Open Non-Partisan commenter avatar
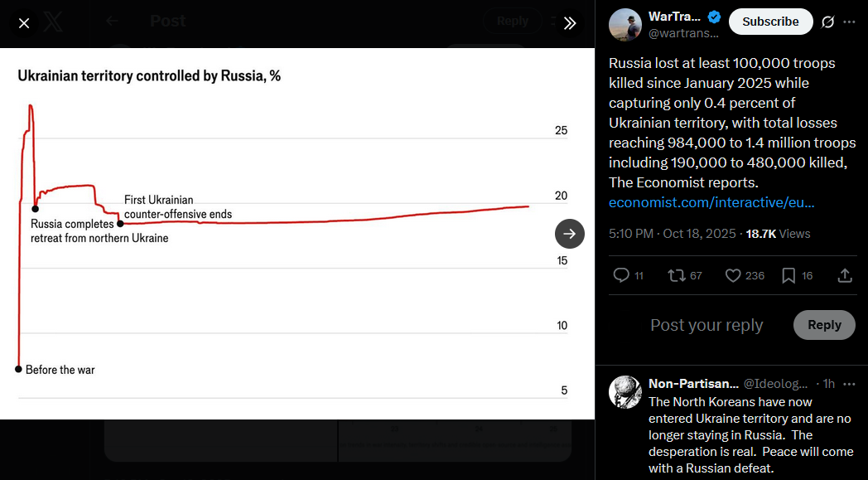The height and width of the screenshot is (480, 868). [x=625, y=392]
